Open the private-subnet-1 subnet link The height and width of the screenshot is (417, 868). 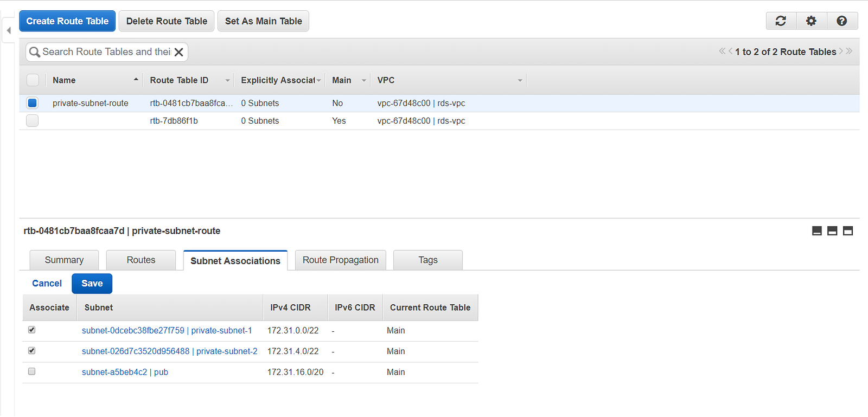click(x=167, y=330)
